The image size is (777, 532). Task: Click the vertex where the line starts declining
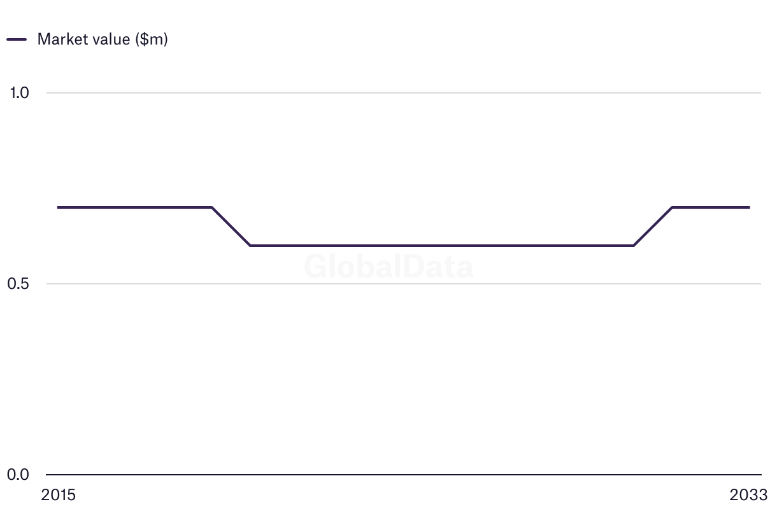tap(211, 207)
